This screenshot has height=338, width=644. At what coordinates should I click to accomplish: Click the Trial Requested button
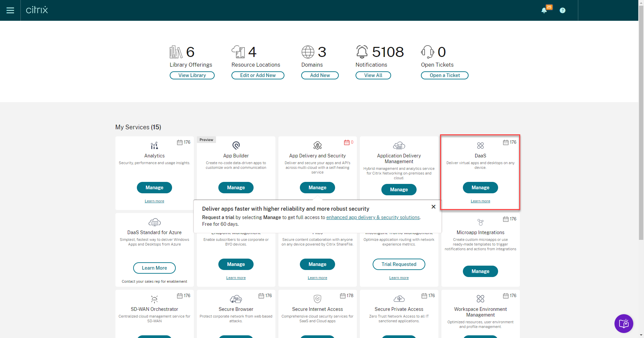click(x=399, y=264)
